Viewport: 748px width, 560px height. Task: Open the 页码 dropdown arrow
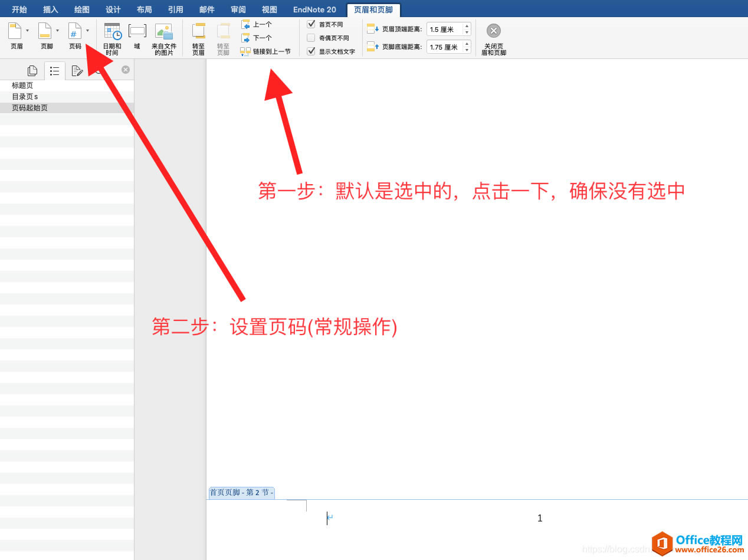pyautogui.click(x=87, y=30)
